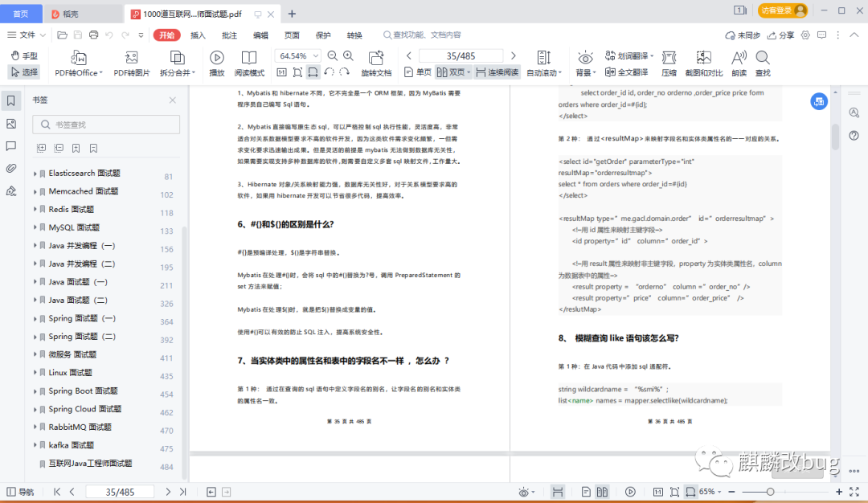The height and width of the screenshot is (503, 868).
Task: Click the new tab plus button
Action: coord(293,14)
